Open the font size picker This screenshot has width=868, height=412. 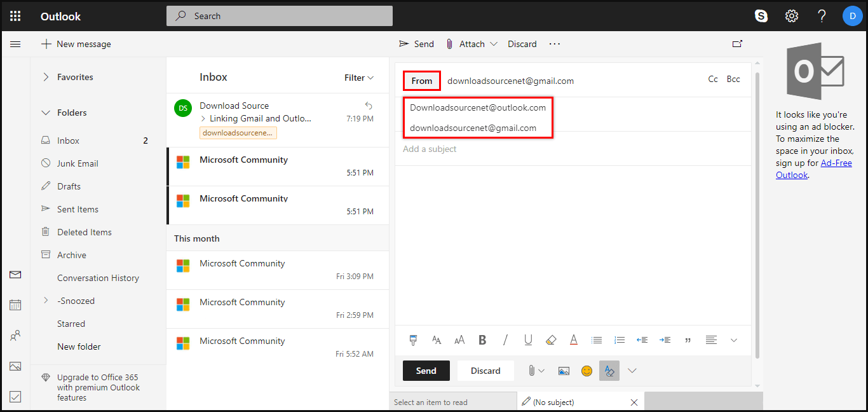[459, 340]
